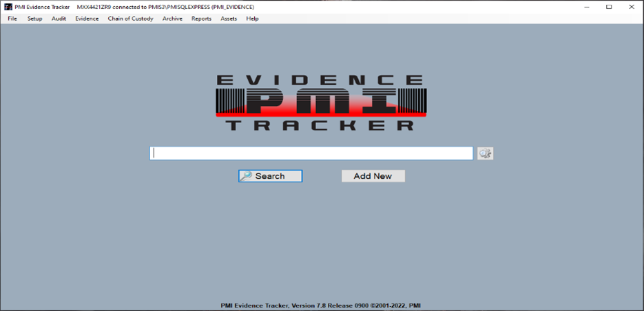
Task: Open the Archive menu
Action: [172, 19]
